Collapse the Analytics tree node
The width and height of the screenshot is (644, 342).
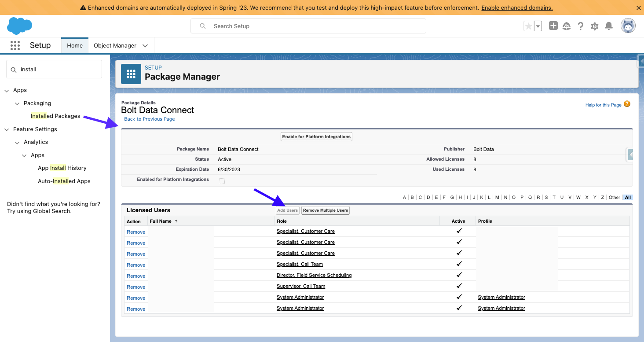(17, 142)
